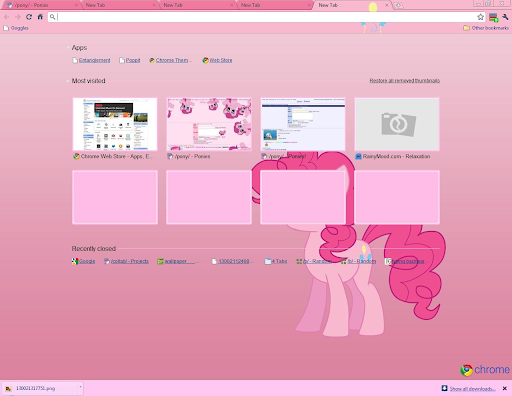Open the wrench settings menu
The image size is (512, 396).
[505, 17]
